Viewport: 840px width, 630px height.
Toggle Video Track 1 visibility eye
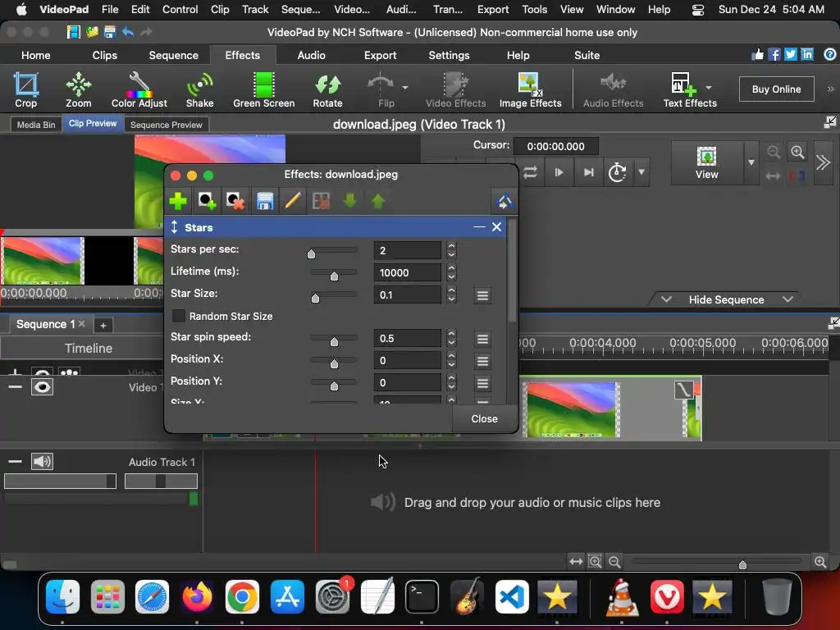pyautogui.click(x=43, y=387)
